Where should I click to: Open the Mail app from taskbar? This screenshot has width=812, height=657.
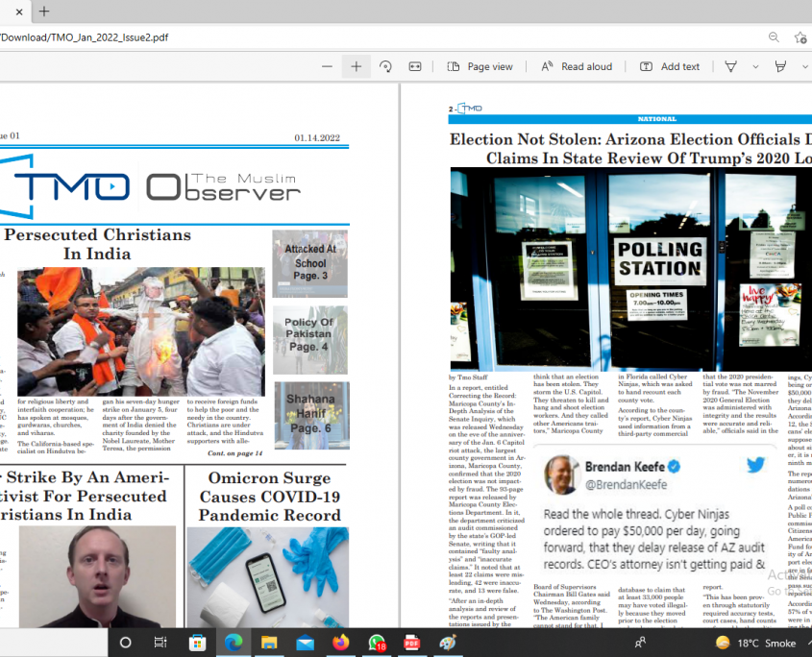(305, 643)
